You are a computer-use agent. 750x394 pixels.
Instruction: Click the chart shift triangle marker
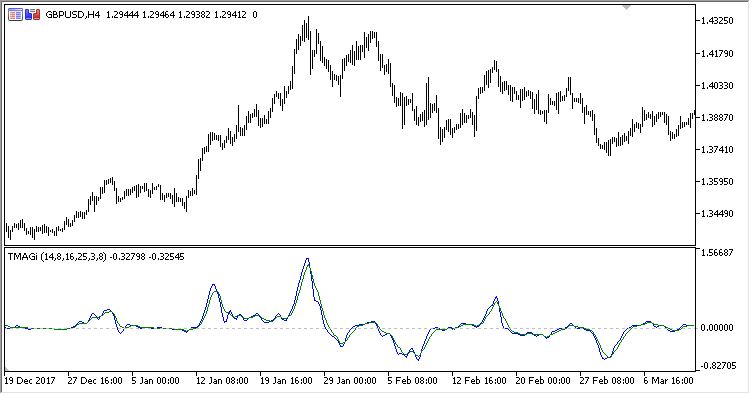tap(626, 8)
